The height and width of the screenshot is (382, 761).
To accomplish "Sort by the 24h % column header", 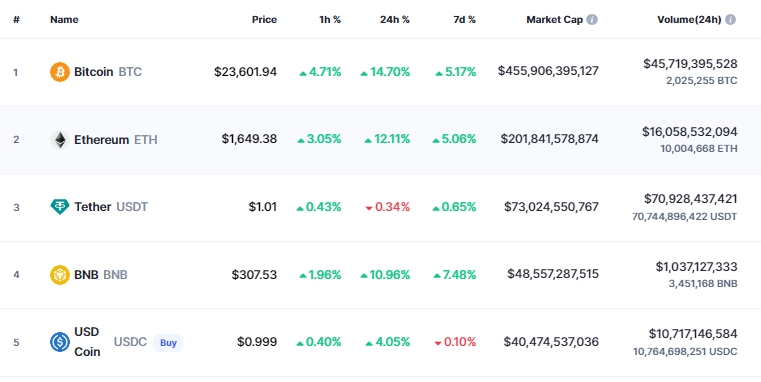I will click(395, 19).
